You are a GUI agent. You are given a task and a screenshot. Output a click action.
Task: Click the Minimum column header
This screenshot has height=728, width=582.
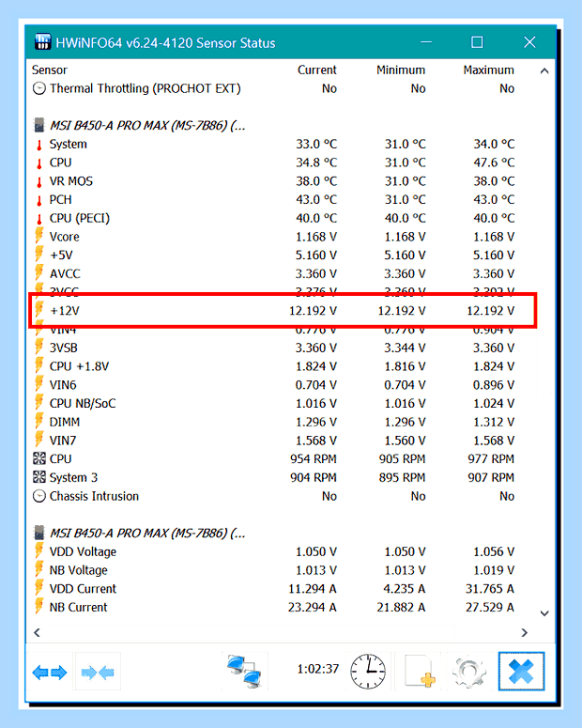click(x=401, y=70)
